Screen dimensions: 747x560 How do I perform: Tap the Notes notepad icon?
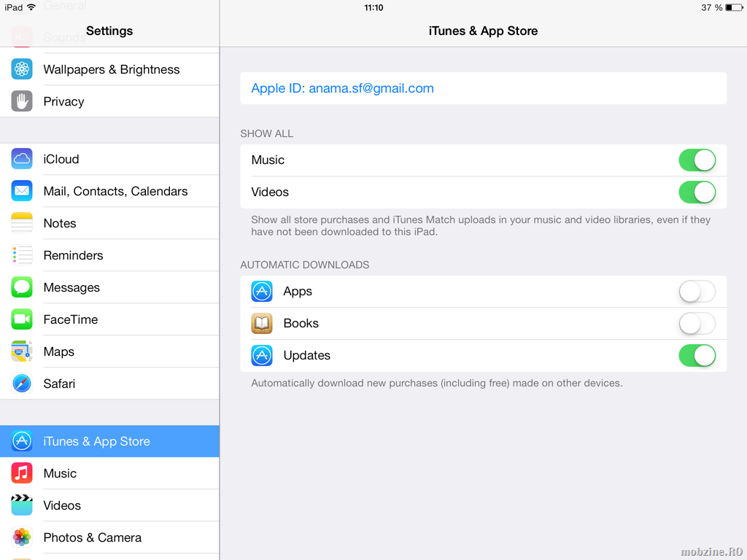[22, 223]
